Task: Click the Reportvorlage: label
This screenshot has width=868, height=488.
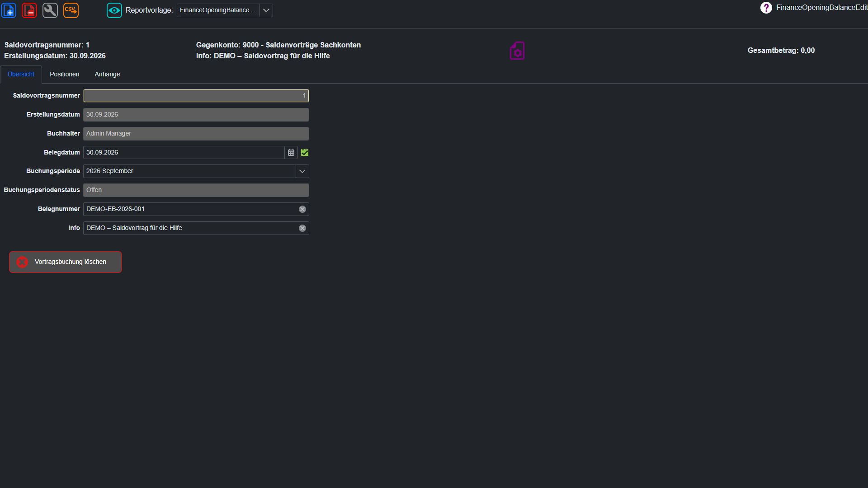Action: [149, 10]
